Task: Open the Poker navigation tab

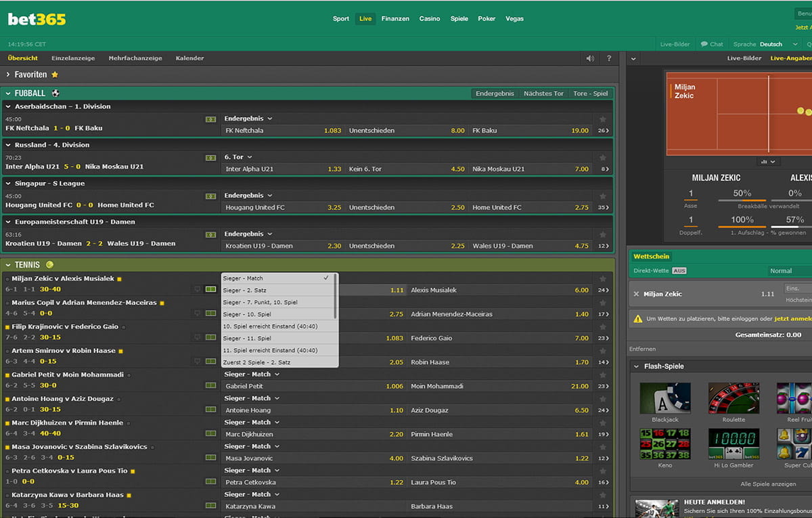Action: [487, 19]
